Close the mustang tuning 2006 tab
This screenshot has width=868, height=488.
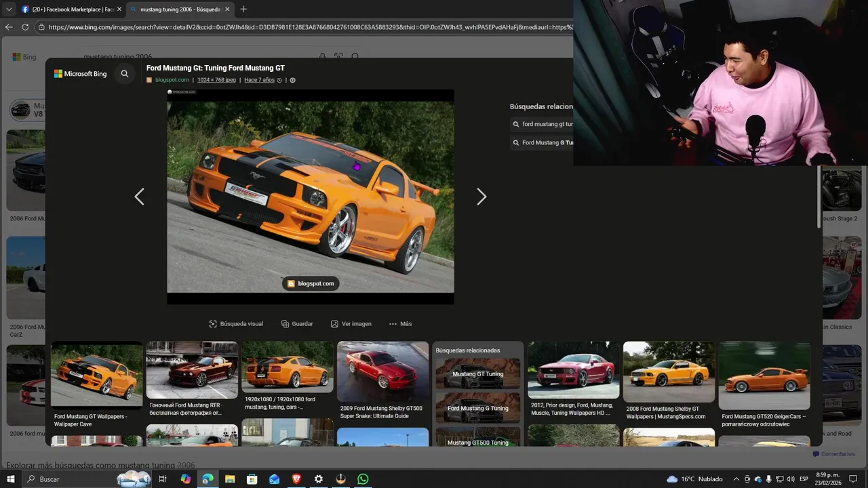tap(227, 9)
